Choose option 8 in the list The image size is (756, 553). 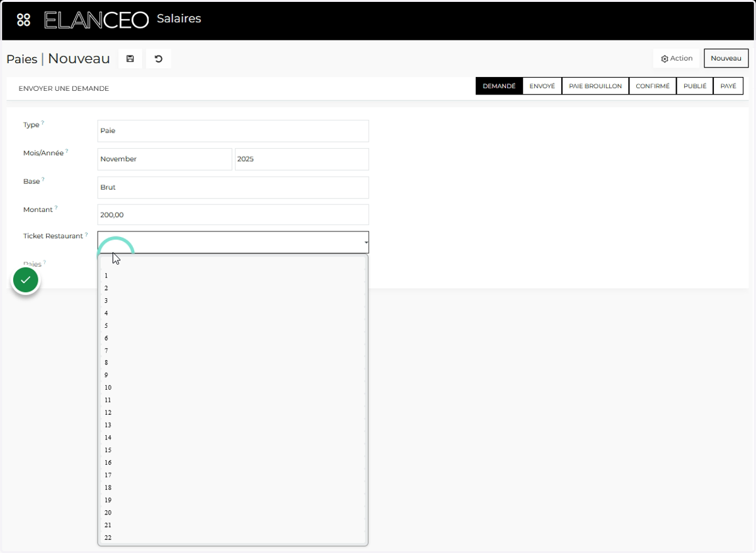tap(233, 363)
